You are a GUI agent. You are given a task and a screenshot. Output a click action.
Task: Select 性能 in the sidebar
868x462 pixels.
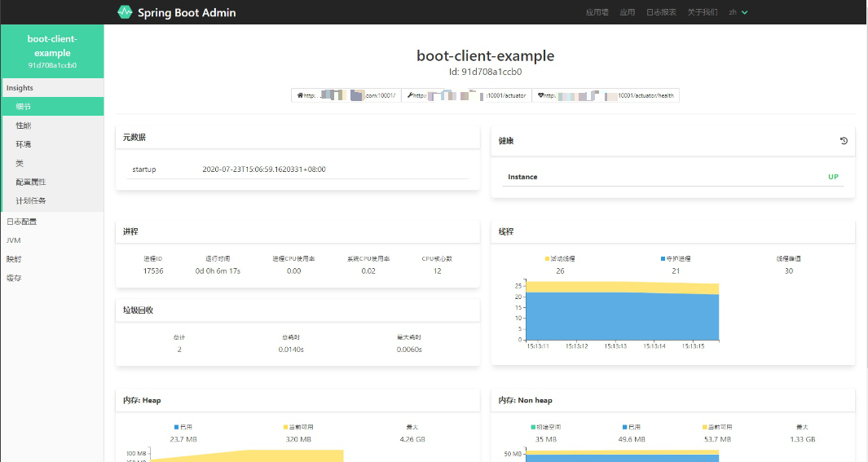point(53,125)
